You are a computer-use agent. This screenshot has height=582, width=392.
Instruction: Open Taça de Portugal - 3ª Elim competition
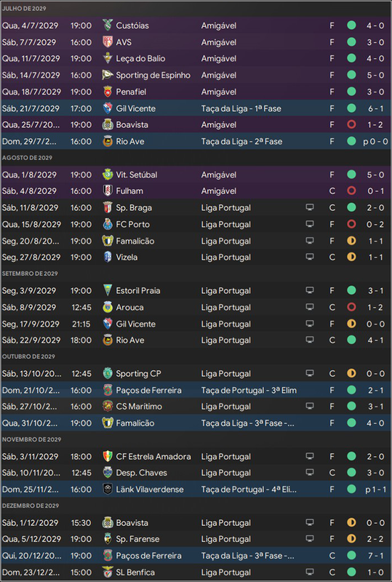[x=249, y=390]
